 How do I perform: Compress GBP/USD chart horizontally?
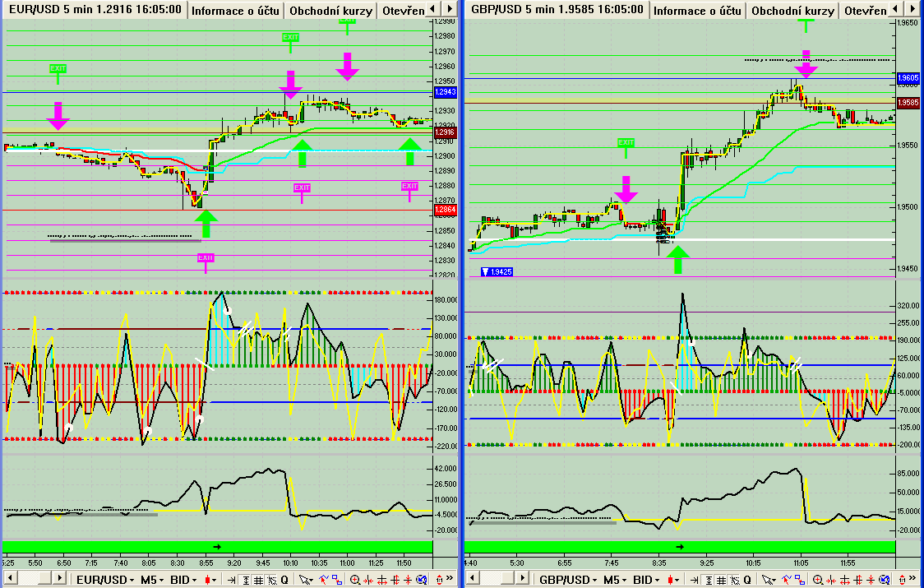[x=831, y=580]
